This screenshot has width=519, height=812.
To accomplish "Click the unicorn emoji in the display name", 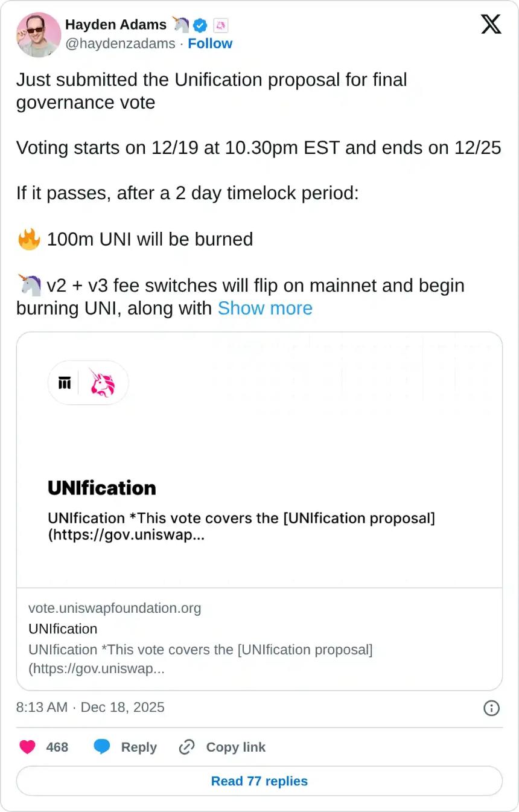I will click(x=180, y=25).
